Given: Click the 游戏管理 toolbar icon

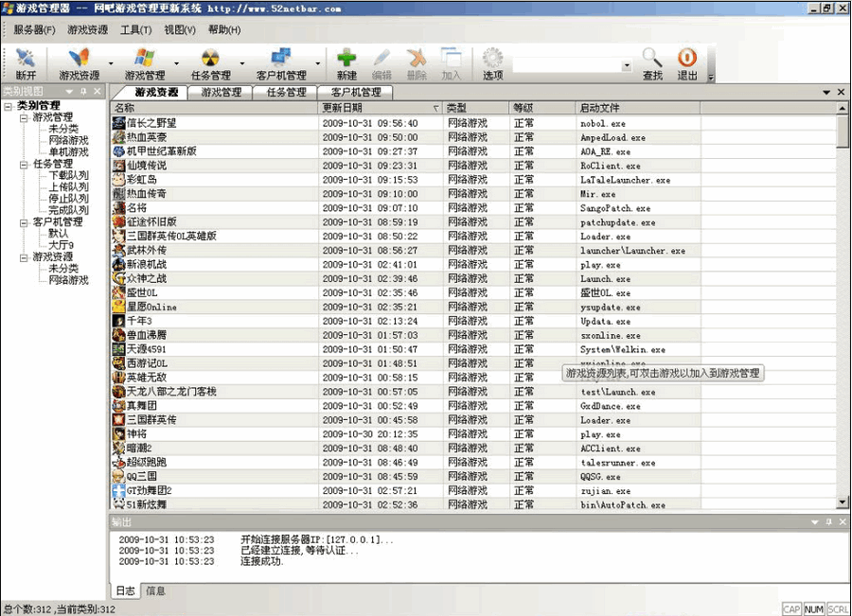Looking at the screenshot, I should [144, 62].
